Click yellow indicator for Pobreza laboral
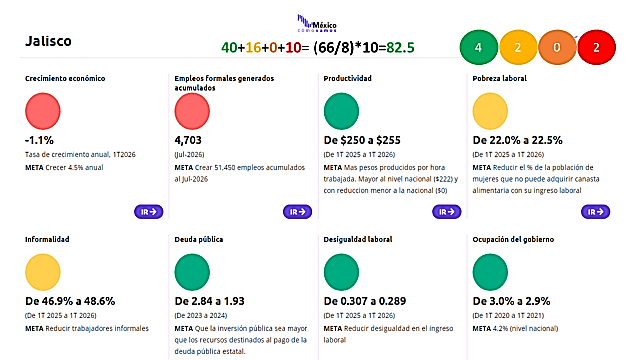The width and height of the screenshot is (640, 360). pyautogui.click(x=490, y=111)
